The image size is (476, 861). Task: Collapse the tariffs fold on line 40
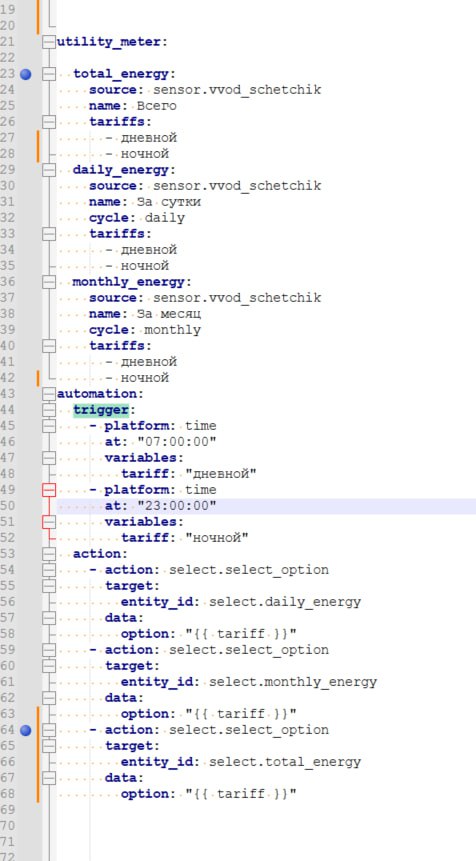pyautogui.click(x=49, y=346)
